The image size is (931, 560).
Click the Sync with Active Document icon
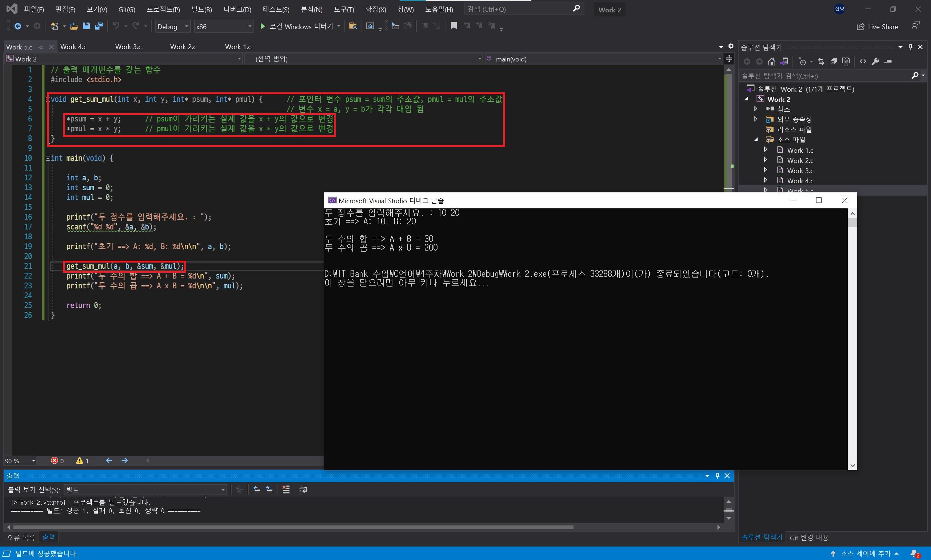coord(821,61)
